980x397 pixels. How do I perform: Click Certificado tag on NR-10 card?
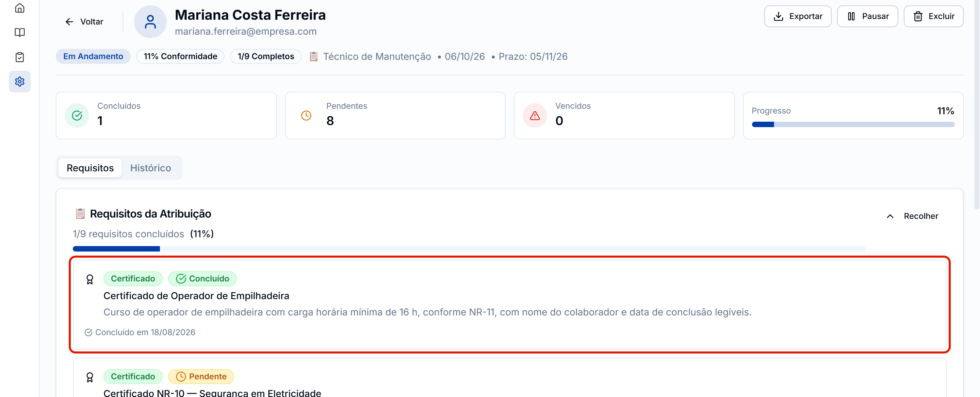(133, 377)
